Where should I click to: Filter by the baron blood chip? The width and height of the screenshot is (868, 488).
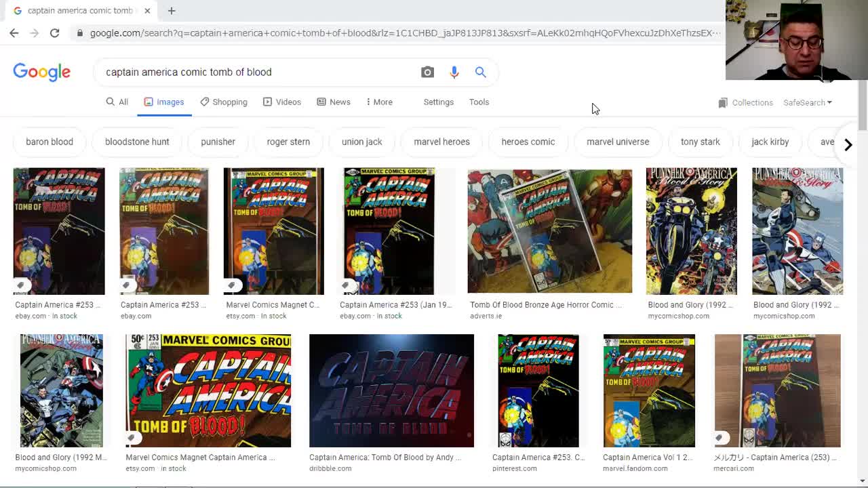pyautogui.click(x=50, y=142)
